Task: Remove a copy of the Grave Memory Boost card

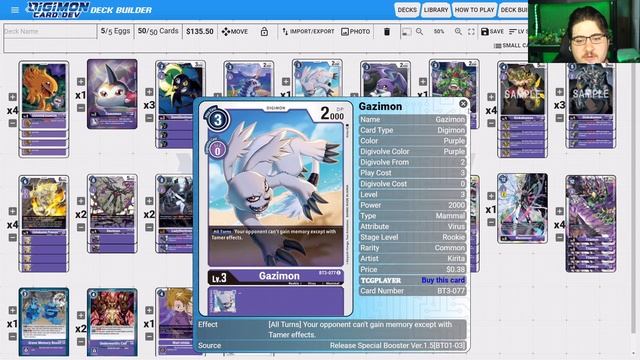Action: 13,336
